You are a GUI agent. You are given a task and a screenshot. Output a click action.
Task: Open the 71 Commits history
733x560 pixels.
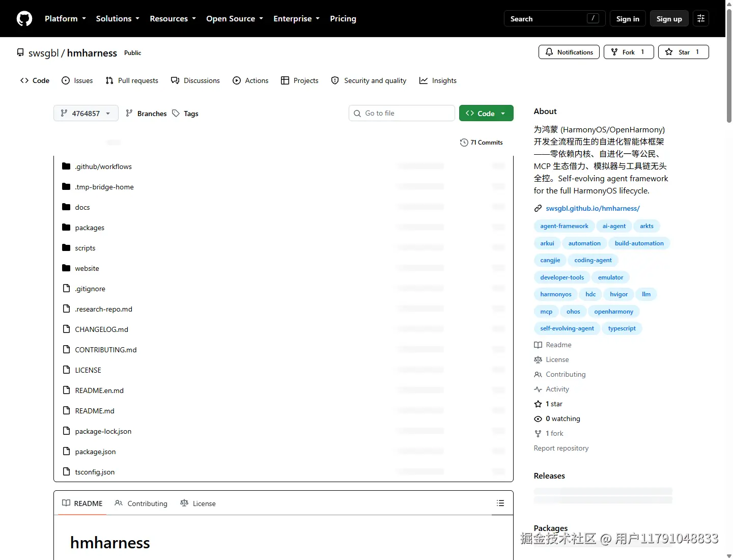pyautogui.click(x=481, y=143)
